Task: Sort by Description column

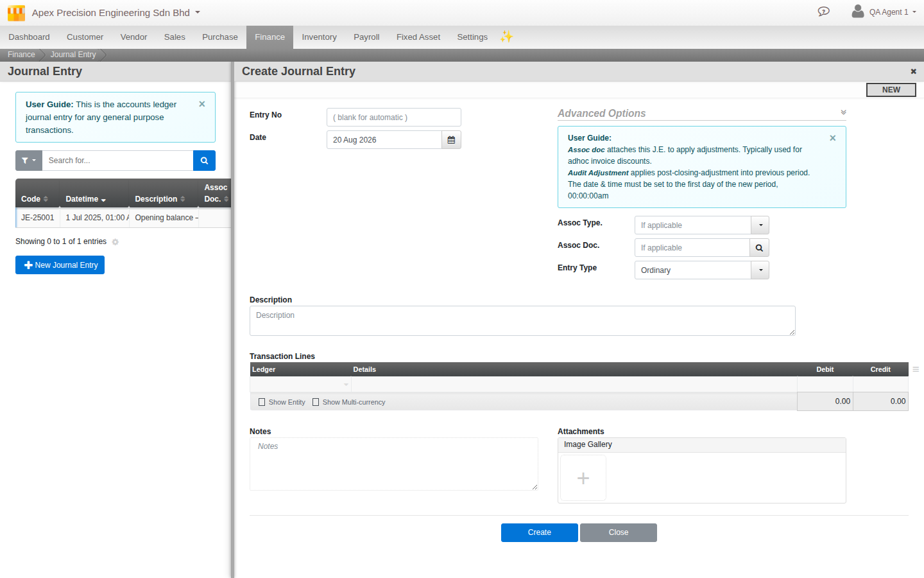Action: [160, 199]
